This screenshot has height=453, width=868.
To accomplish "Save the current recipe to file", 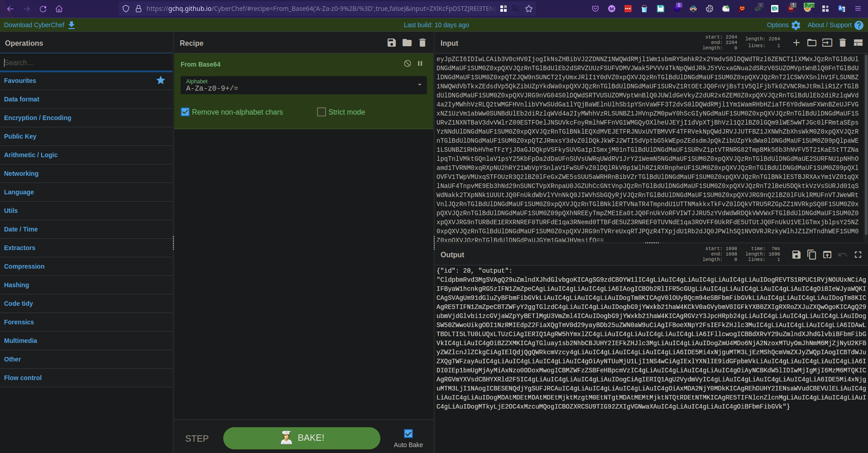I will [x=391, y=43].
